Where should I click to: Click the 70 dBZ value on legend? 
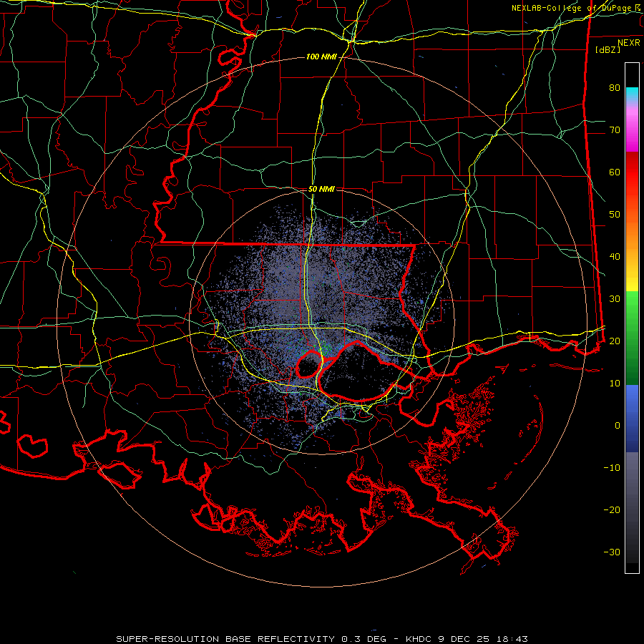click(x=615, y=130)
